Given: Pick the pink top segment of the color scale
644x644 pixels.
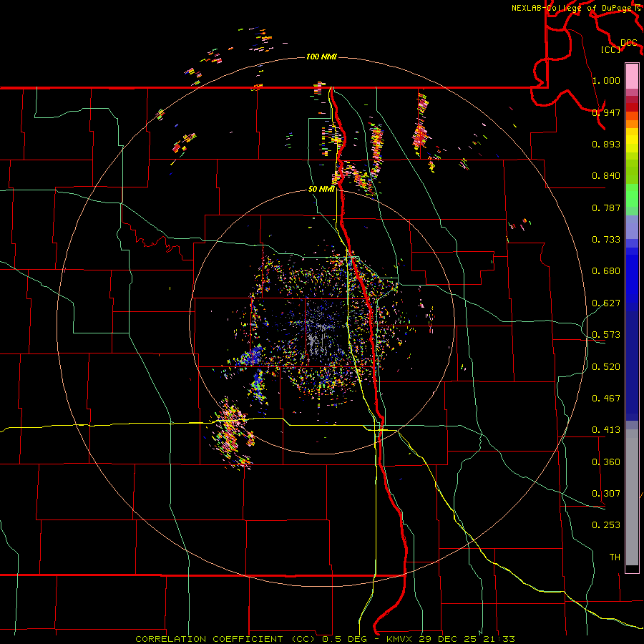Looking at the screenshot, I should [x=632, y=76].
